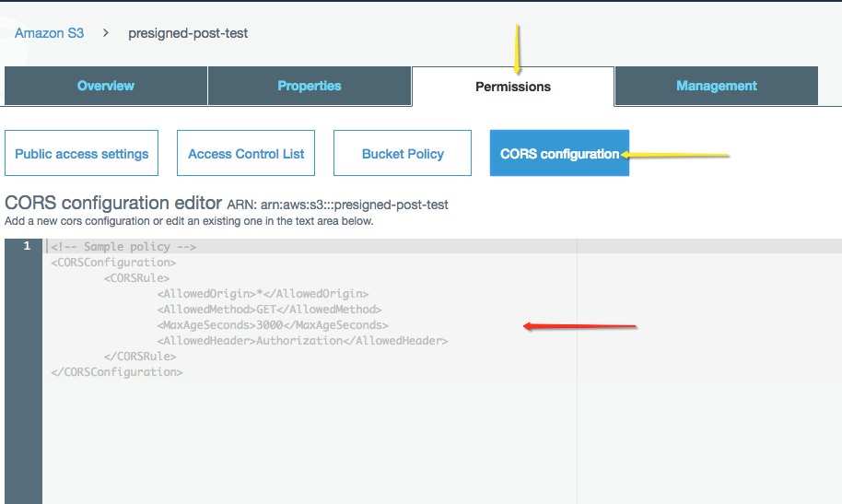Image resolution: width=842 pixels, height=504 pixels.
Task: Select the CORS configuration button
Action: pyautogui.click(x=559, y=154)
